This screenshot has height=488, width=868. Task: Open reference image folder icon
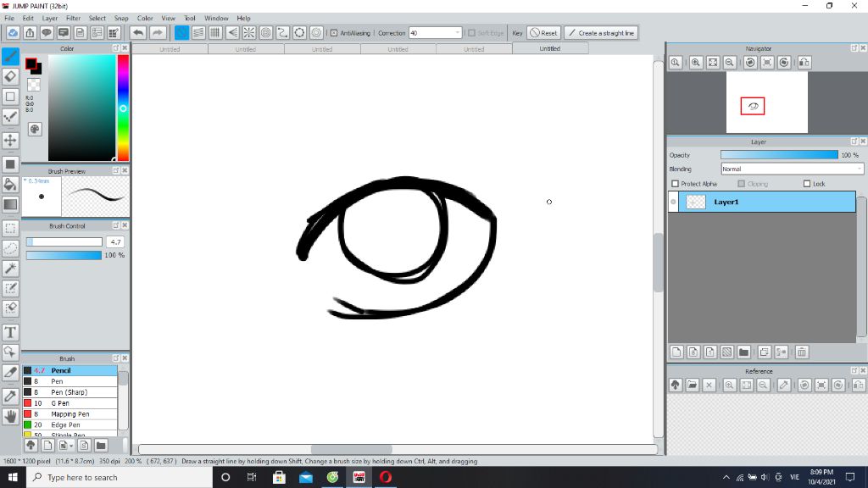[x=692, y=385]
